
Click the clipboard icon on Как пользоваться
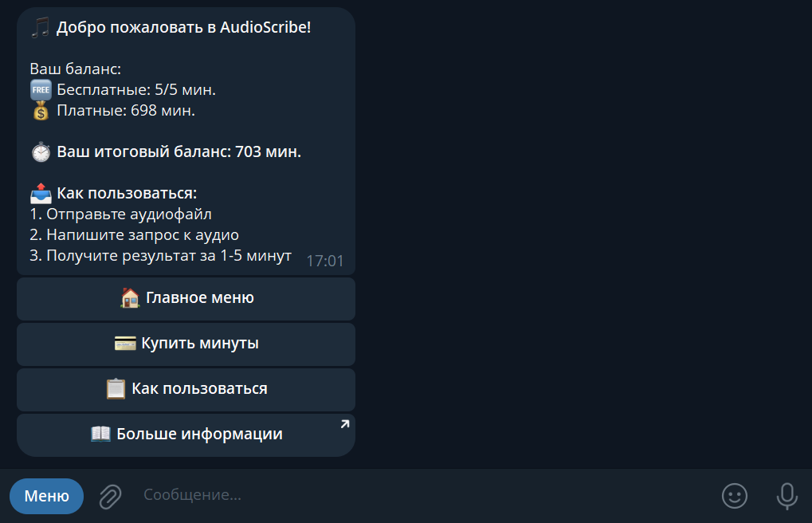tap(116, 389)
